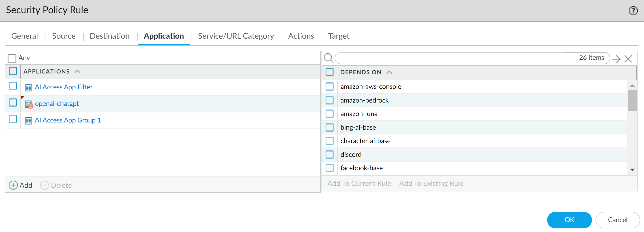Check the amazon-bedrock dependency checkbox
The width and height of the screenshot is (644, 232).
329,100
